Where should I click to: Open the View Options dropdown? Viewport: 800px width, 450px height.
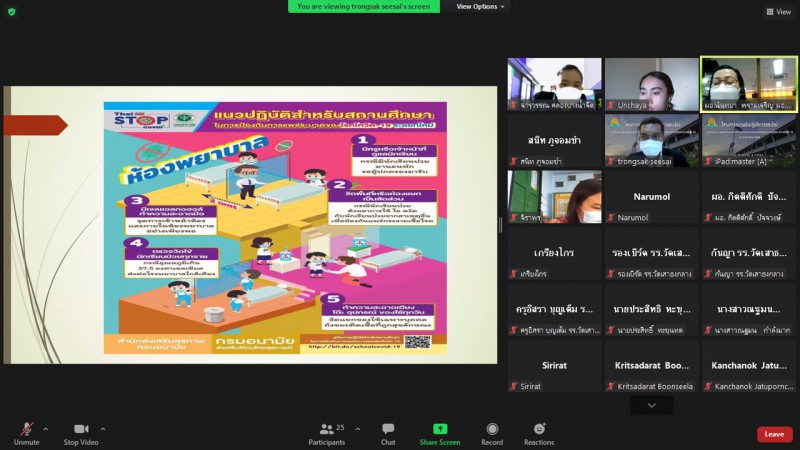480,6
